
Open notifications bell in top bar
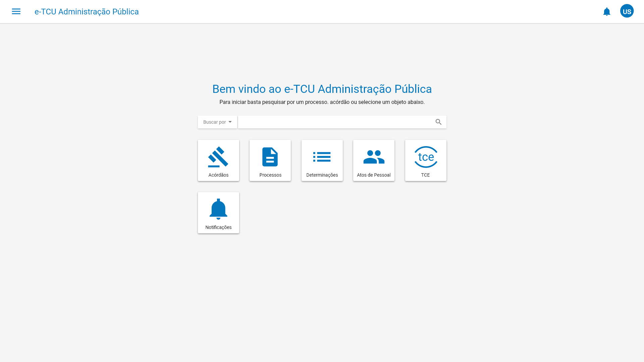tap(606, 12)
